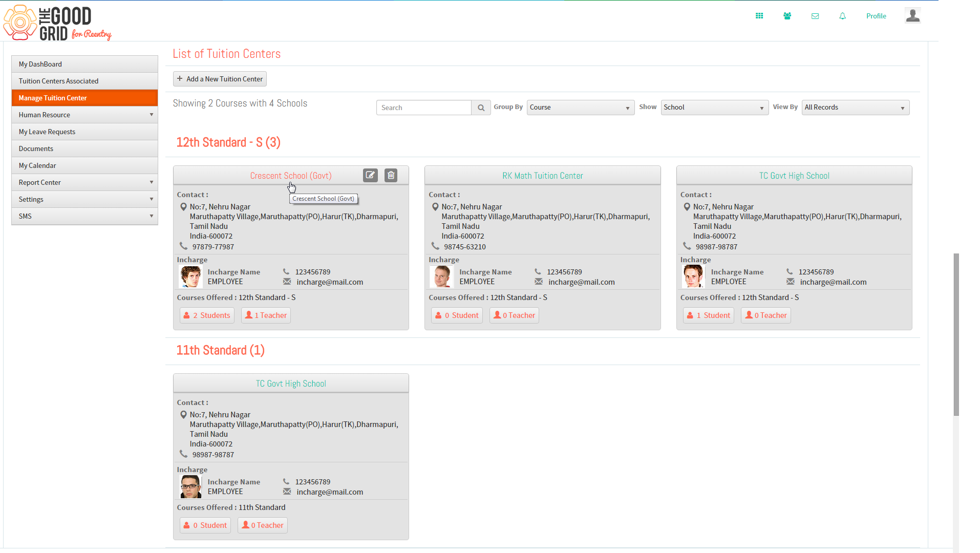Image resolution: width=980 pixels, height=553 pixels.
Task: Delete Crescent School using trash icon
Action: 391,176
